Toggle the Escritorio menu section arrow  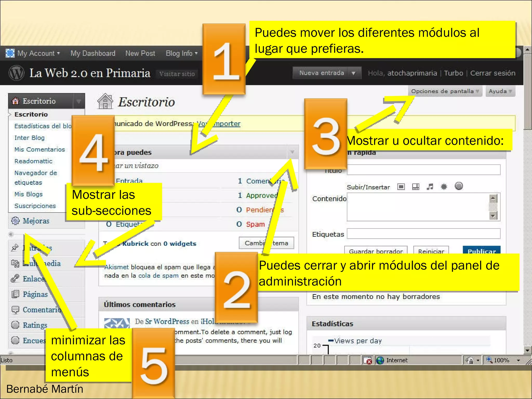pos(79,101)
